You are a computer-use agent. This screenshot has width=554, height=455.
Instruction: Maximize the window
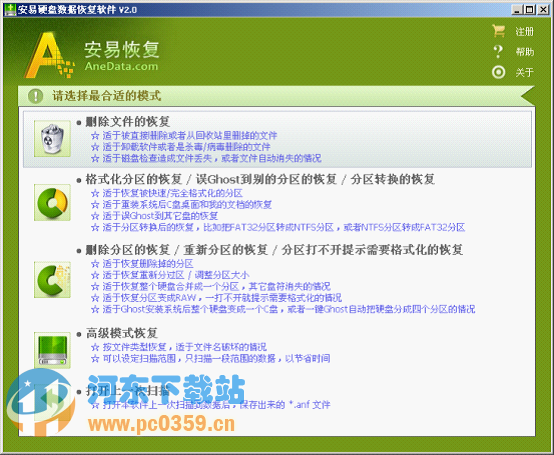530,10
